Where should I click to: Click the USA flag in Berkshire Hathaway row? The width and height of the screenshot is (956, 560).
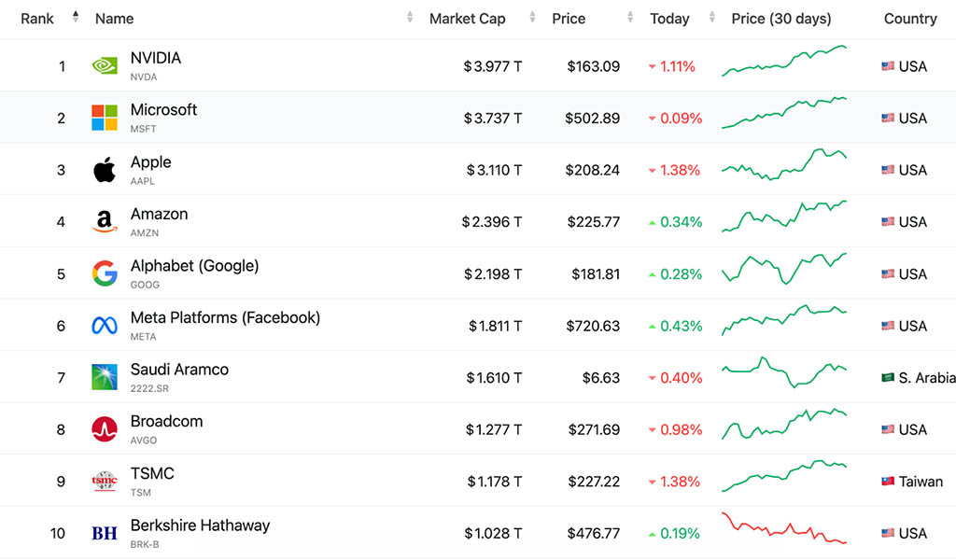[x=888, y=533]
